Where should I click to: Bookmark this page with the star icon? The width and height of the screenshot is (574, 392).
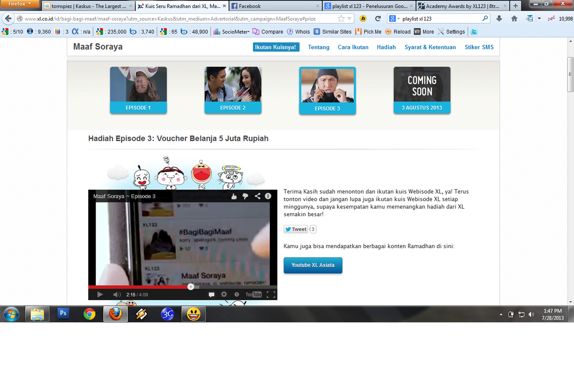341,19
